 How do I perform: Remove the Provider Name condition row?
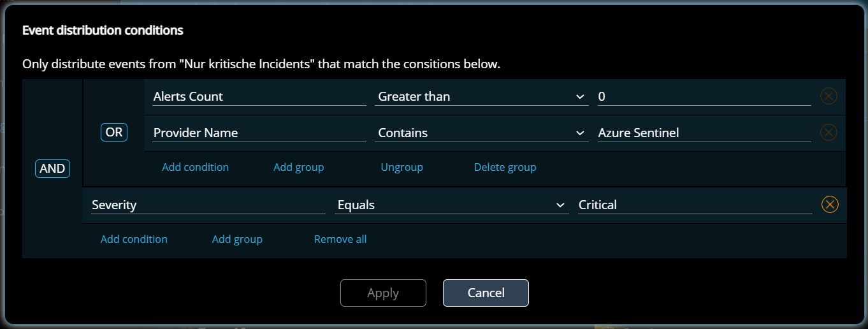click(828, 133)
